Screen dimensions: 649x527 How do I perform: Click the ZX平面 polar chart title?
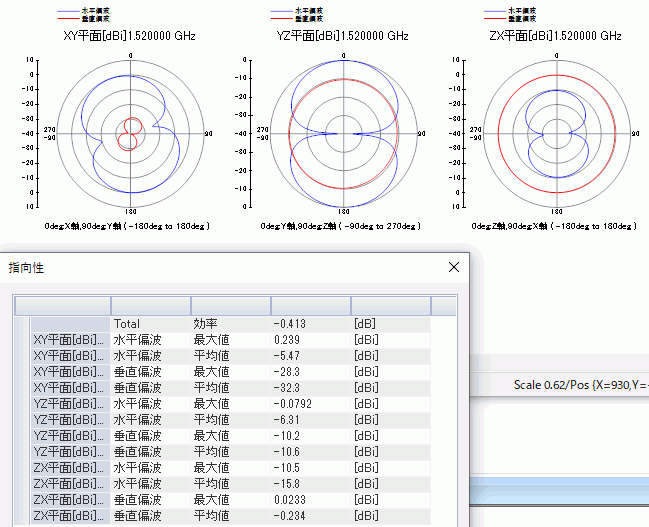(556, 36)
